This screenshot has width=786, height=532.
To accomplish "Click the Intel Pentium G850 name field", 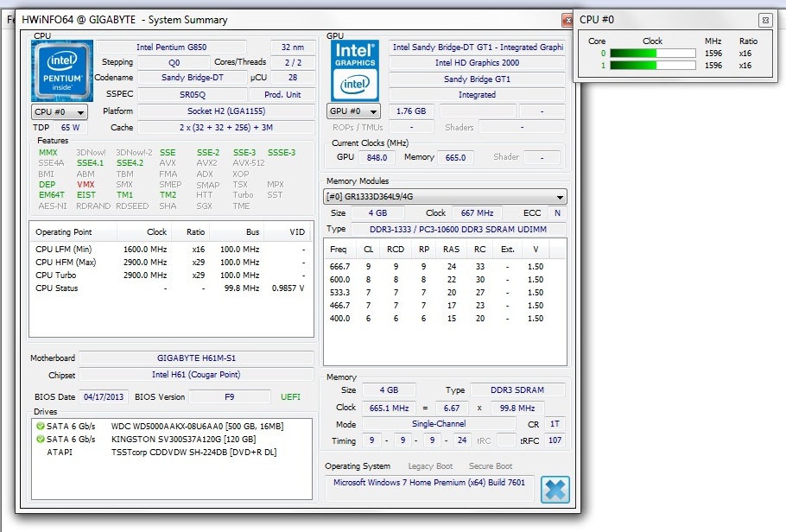I will coord(171,47).
